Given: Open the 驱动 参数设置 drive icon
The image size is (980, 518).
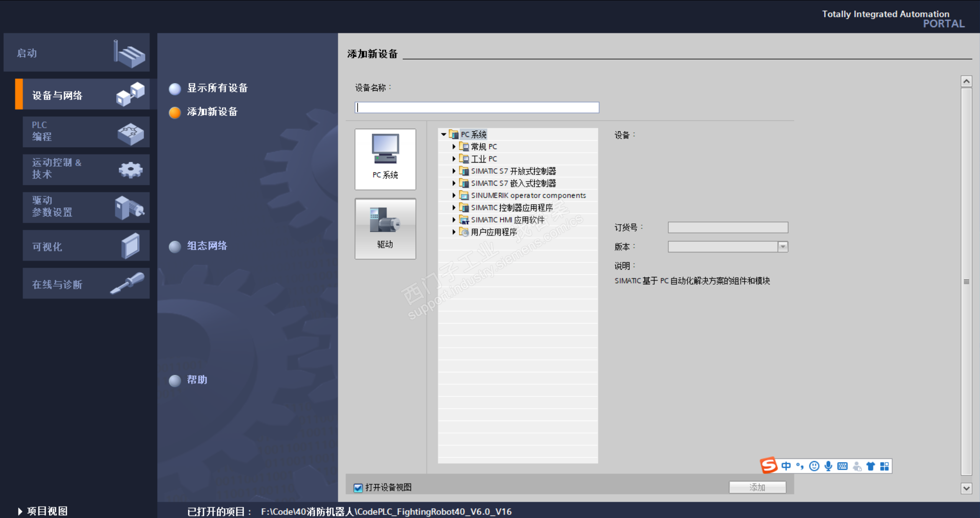Looking at the screenshot, I should [x=130, y=207].
